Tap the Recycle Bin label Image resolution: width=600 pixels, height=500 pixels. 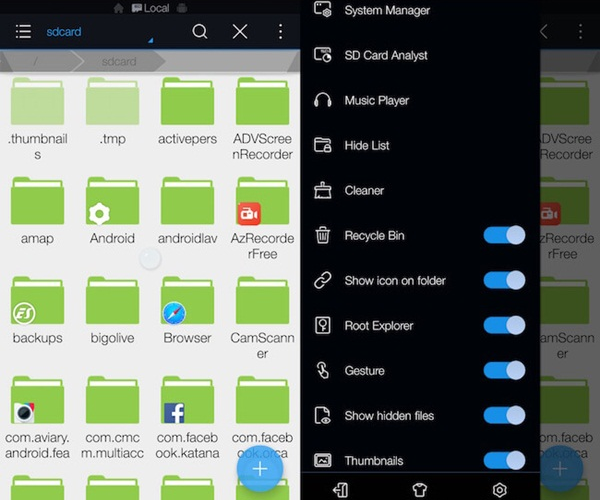(x=374, y=236)
